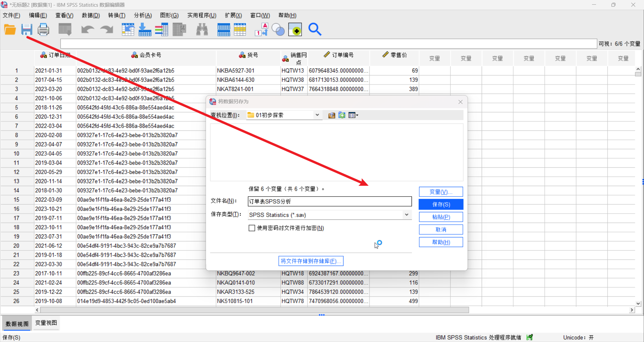The height and width of the screenshot is (342, 644).
Task: Click the Use variable sets circles icon
Action: 278,30
